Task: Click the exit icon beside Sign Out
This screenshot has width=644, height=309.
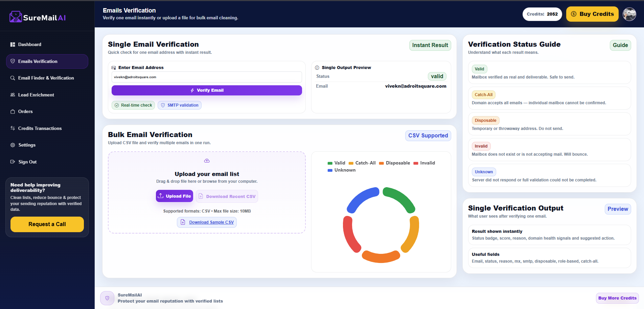Action: point(13,162)
